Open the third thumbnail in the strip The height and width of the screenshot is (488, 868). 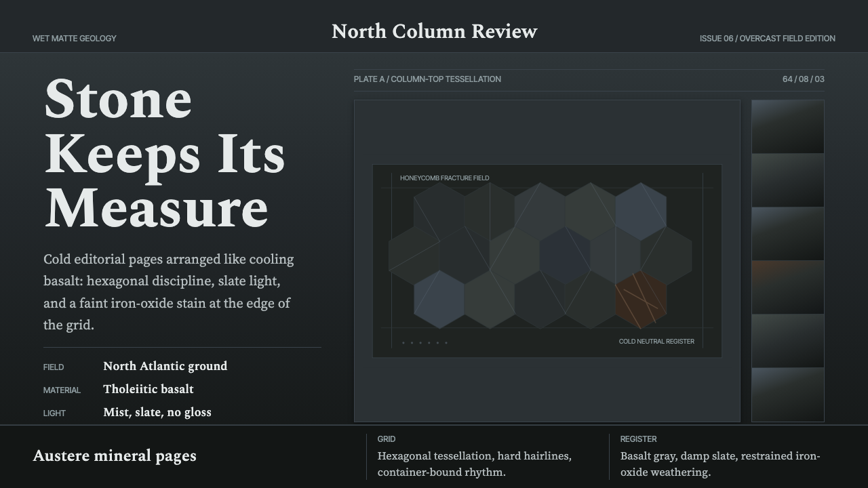point(788,234)
